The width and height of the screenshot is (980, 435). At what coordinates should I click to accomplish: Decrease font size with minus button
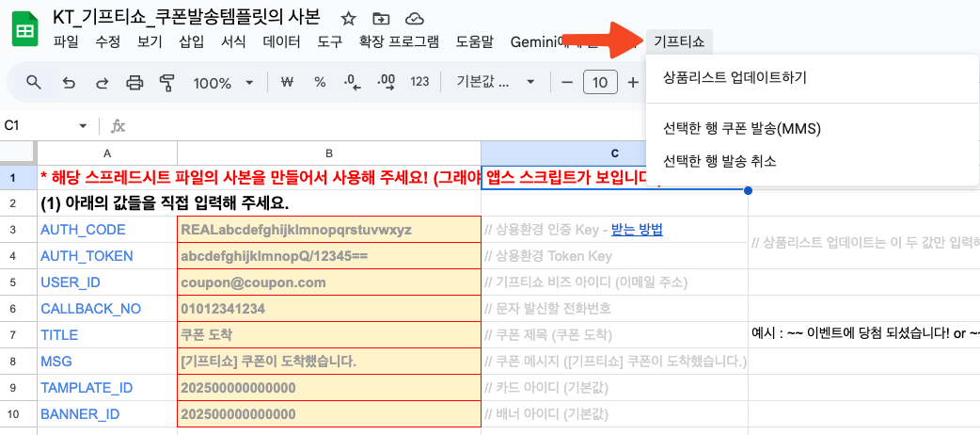pos(567,83)
